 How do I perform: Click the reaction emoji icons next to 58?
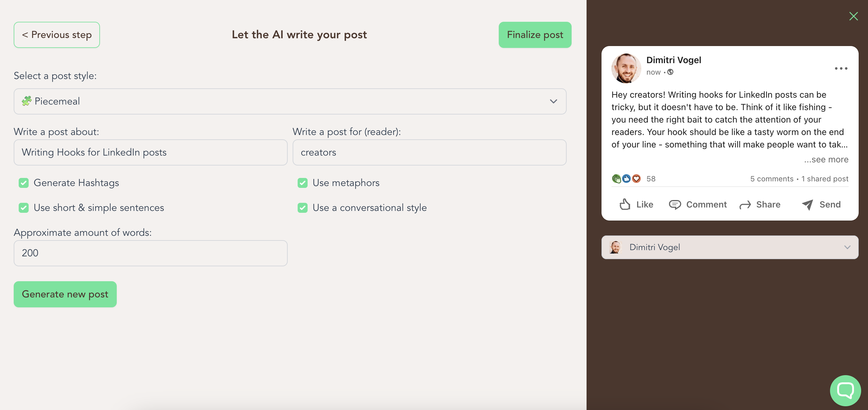coord(626,179)
